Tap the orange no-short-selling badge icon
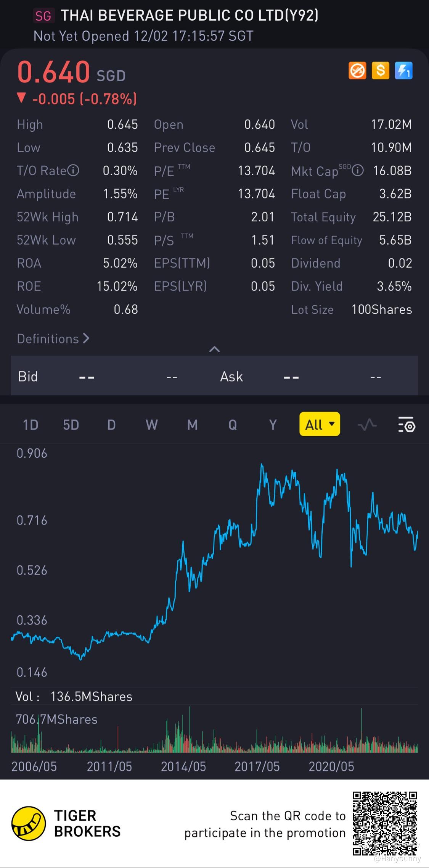This screenshot has width=429, height=868. coord(357,71)
